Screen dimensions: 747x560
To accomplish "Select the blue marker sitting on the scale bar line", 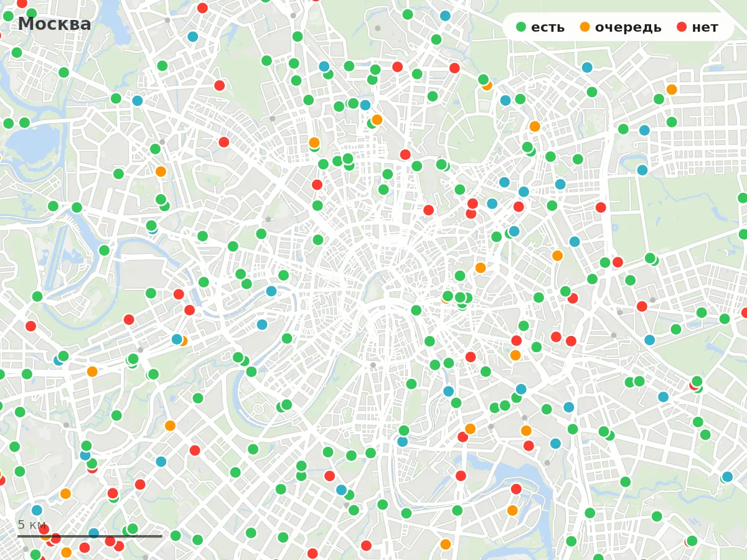I will coord(93,533).
